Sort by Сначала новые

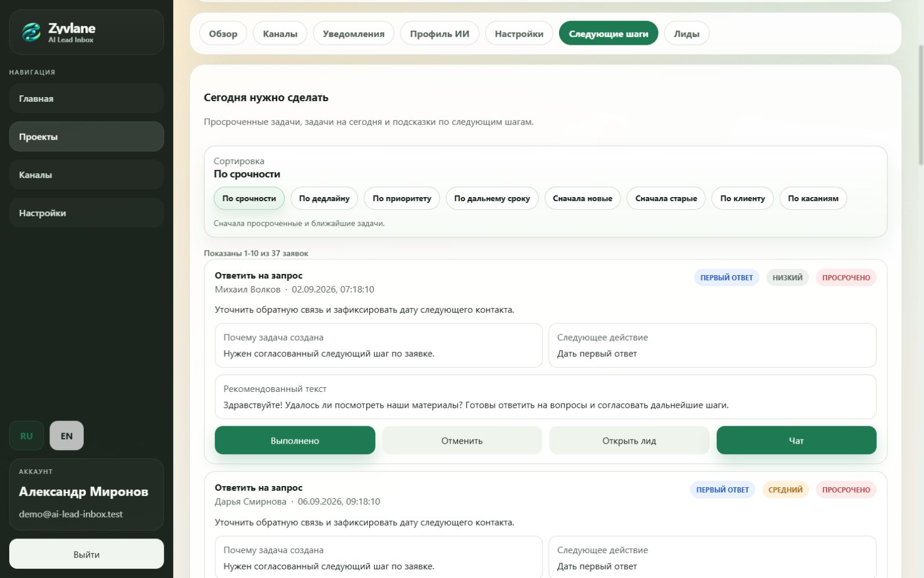(582, 198)
